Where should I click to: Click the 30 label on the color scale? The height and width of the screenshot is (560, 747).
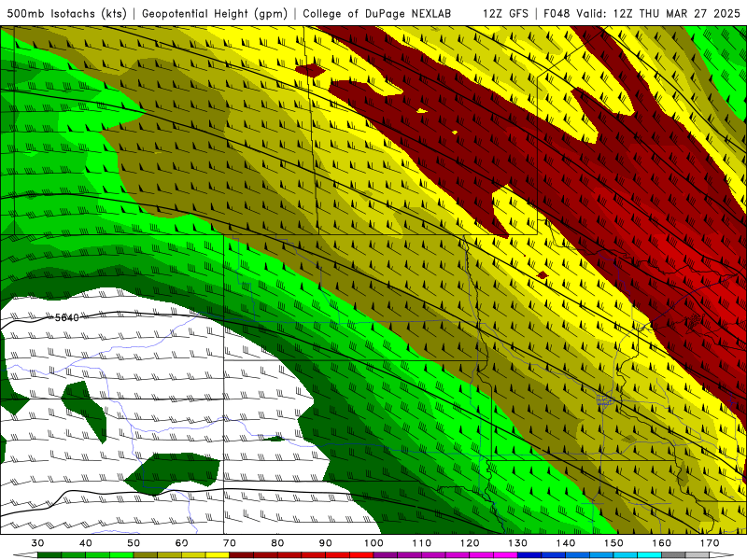click(x=37, y=543)
